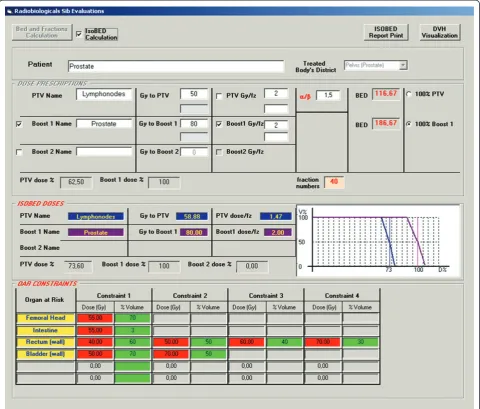
Task: Toggle the IsoBED Calculation checkbox
Action: [x=79, y=34]
